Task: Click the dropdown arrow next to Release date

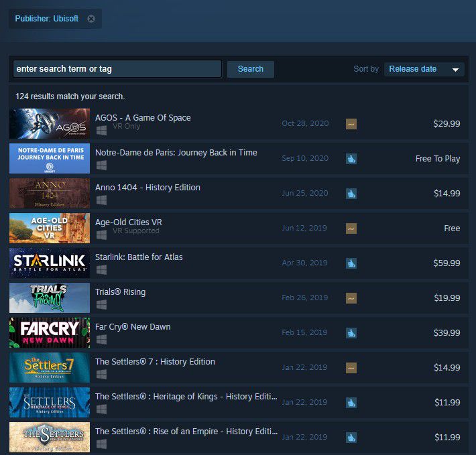Action: point(455,70)
